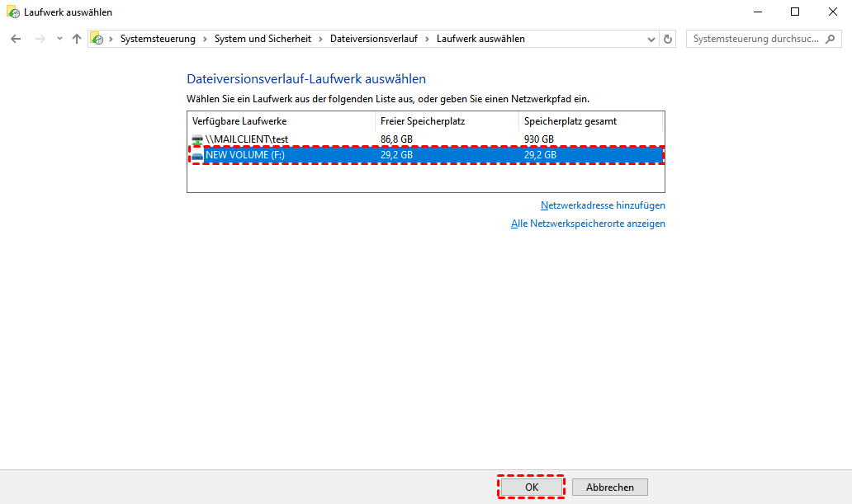Click the back navigation arrow
The width and height of the screenshot is (852, 504).
16,39
